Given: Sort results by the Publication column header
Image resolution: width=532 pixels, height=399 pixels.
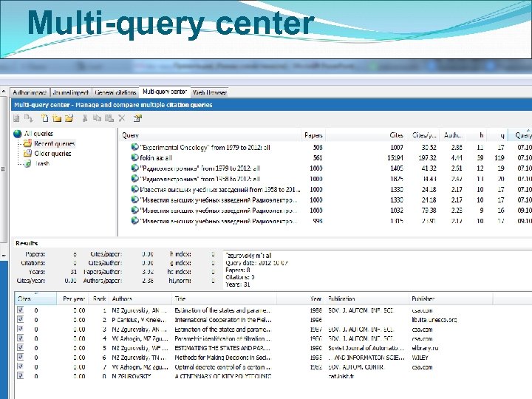Looking at the screenshot, I should tap(367, 299).
